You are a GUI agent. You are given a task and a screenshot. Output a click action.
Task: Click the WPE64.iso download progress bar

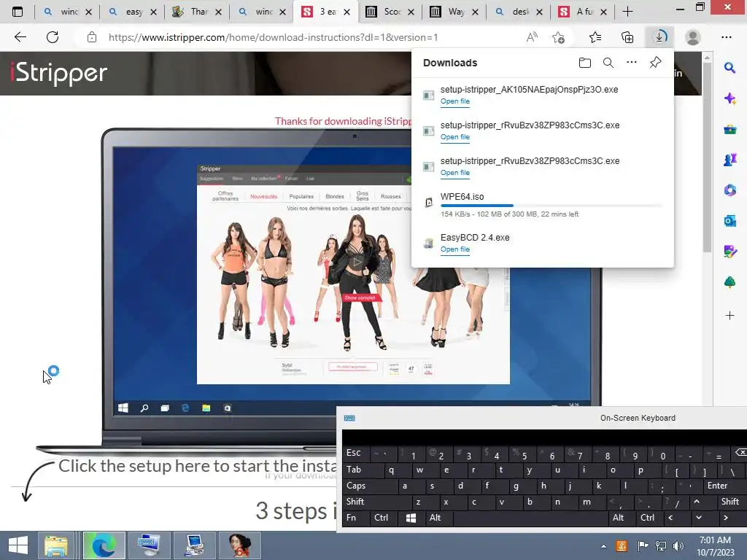pyautogui.click(x=551, y=206)
